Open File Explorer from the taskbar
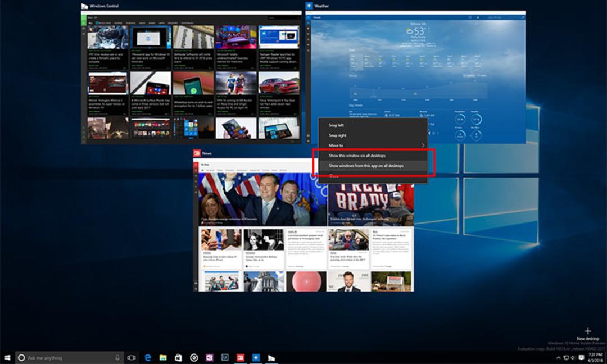 [x=163, y=358]
